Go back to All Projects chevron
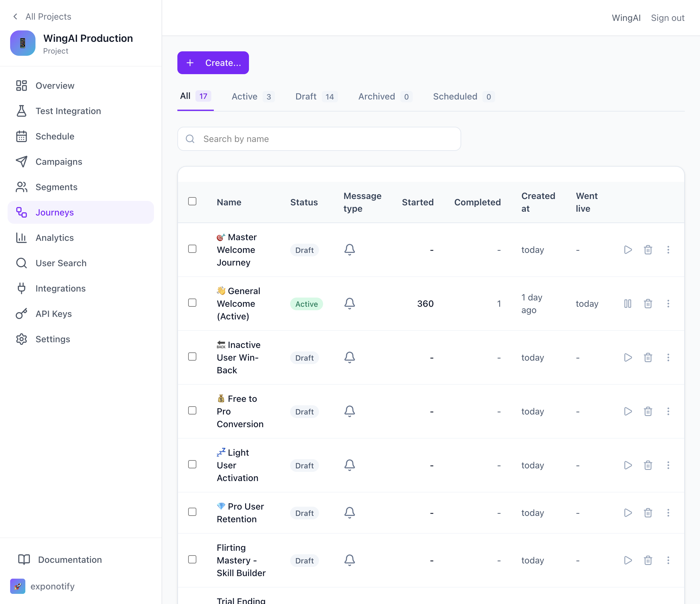The width and height of the screenshot is (700, 604). 15,16
